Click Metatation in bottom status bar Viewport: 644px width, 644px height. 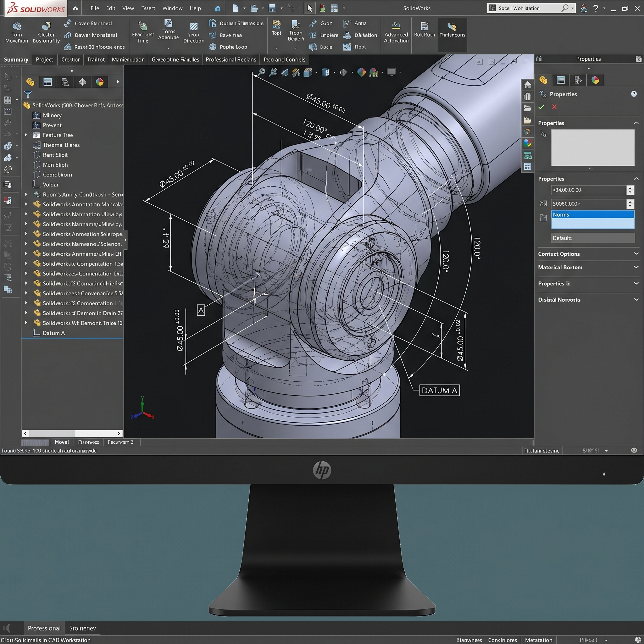click(x=538, y=640)
